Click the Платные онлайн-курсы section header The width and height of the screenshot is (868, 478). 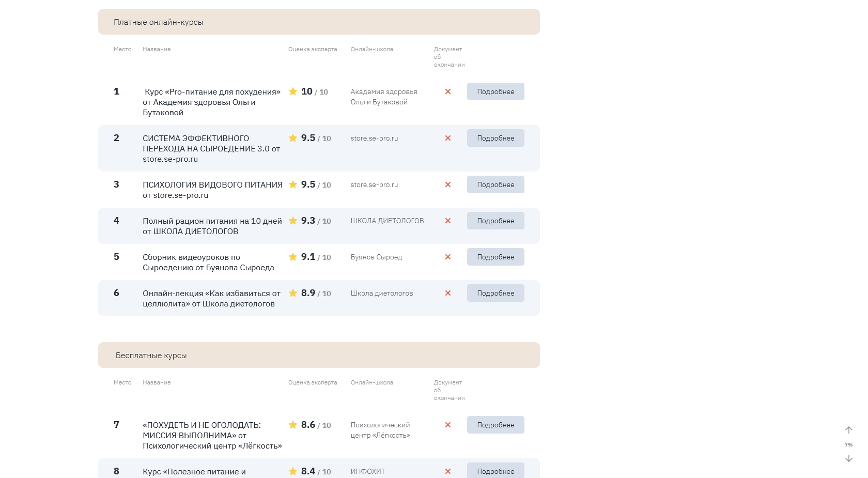point(319,22)
